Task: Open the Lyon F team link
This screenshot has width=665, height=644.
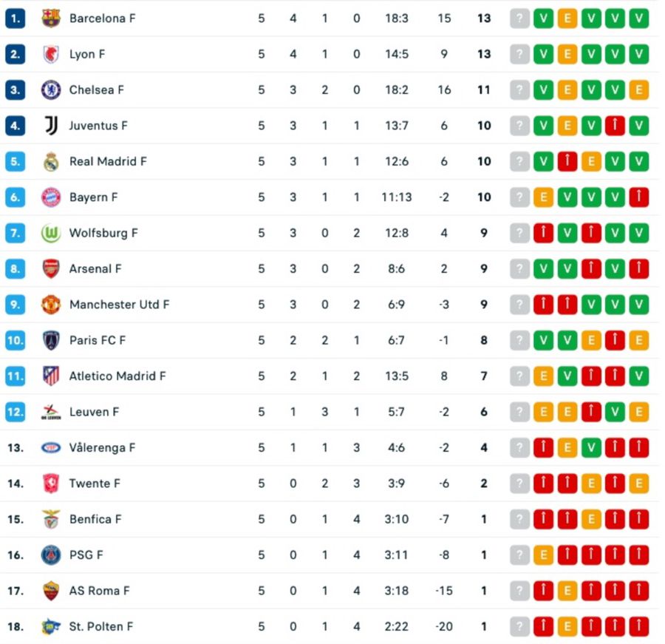Action: [x=87, y=54]
